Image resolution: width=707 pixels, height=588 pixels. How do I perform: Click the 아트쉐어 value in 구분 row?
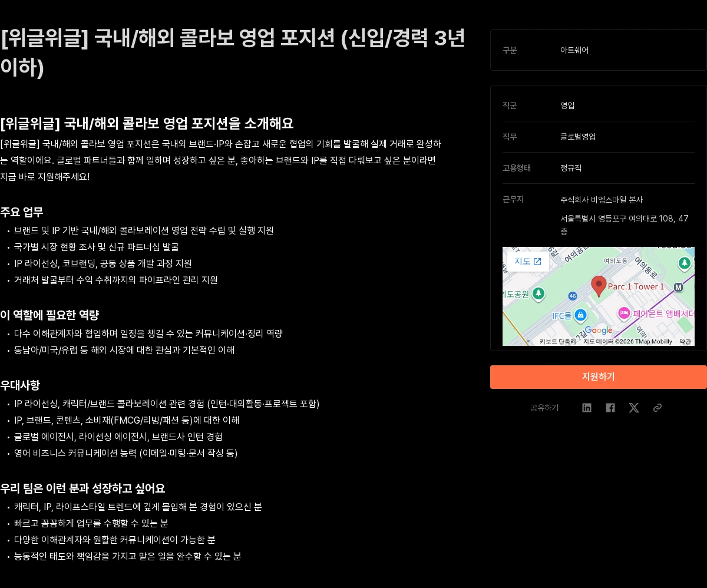[574, 50]
